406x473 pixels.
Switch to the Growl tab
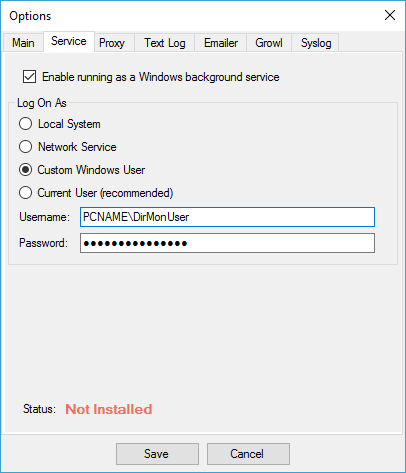[269, 43]
